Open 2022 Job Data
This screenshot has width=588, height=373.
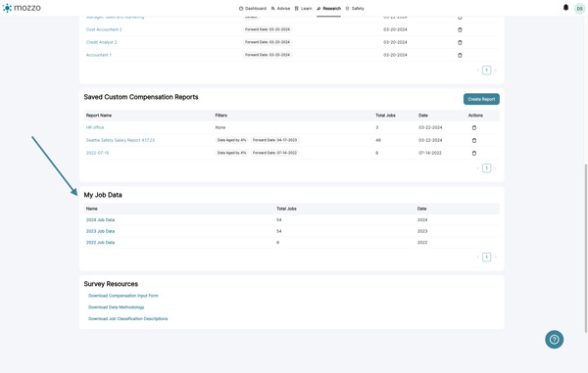coord(101,243)
